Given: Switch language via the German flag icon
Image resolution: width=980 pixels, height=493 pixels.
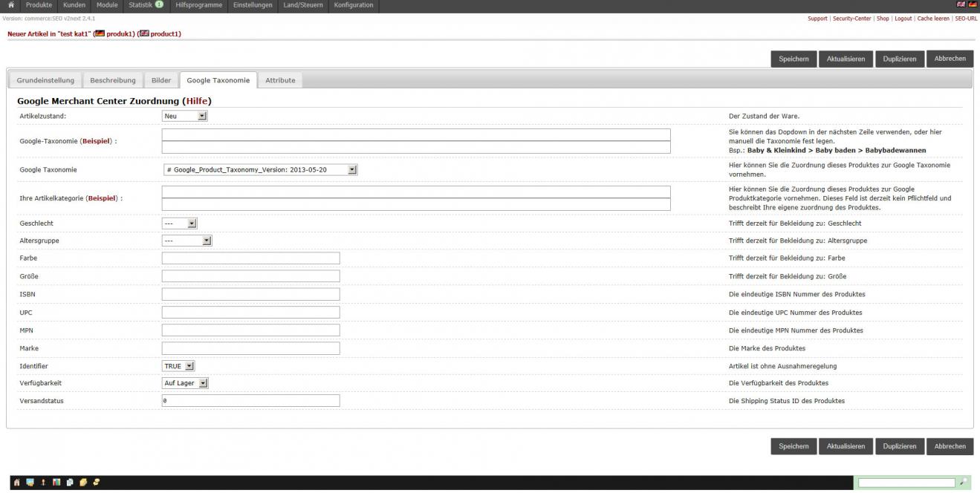Looking at the screenshot, I should (973, 6).
